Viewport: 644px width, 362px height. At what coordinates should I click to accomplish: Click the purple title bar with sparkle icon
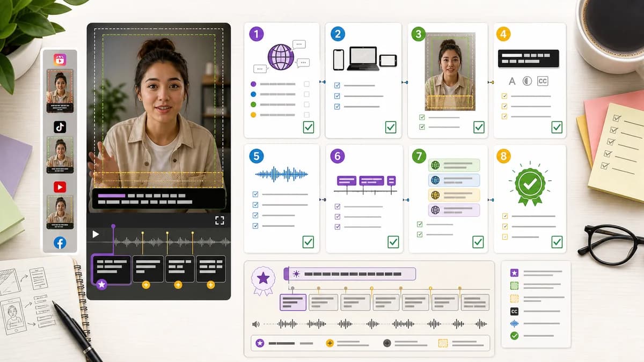tap(350, 274)
